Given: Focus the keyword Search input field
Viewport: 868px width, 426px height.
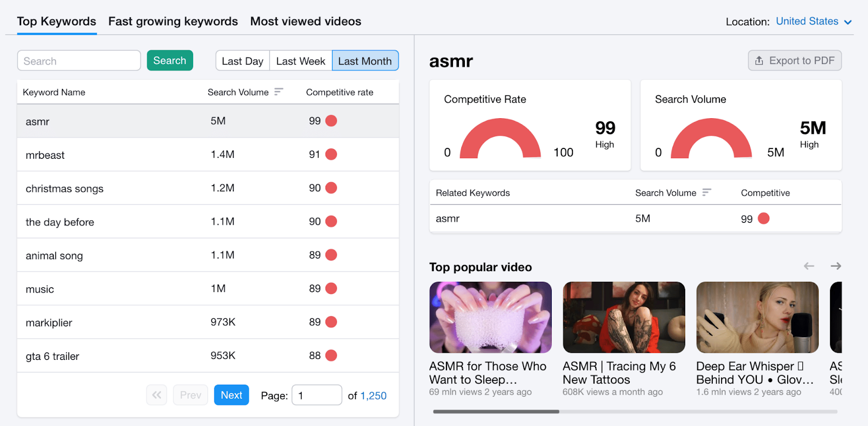Looking at the screenshot, I should (79, 61).
